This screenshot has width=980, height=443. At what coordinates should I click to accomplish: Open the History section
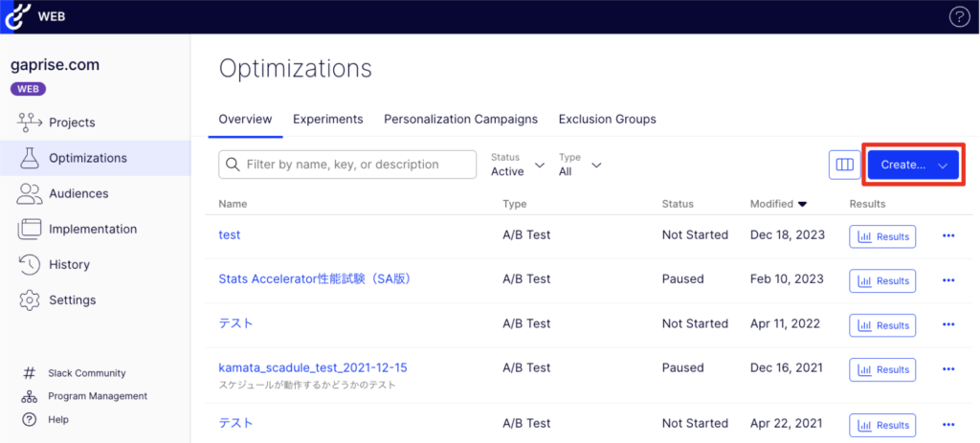coord(69,264)
